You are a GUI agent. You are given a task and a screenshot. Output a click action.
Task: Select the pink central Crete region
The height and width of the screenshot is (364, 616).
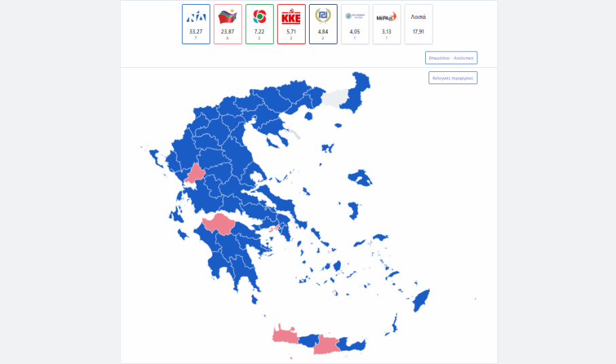pos(326,346)
